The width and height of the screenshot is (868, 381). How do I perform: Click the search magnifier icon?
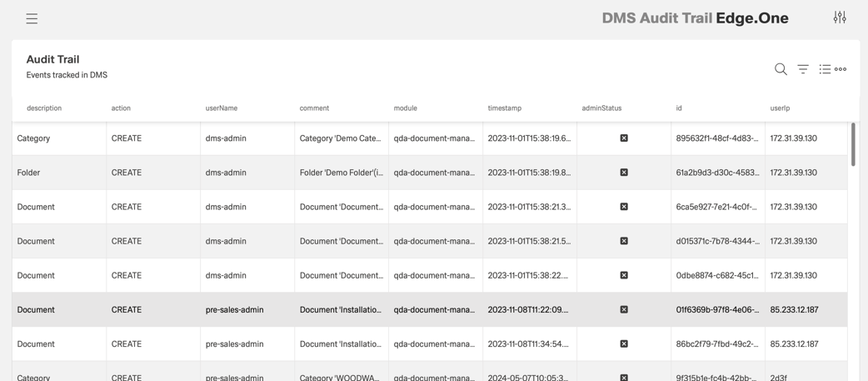click(781, 69)
